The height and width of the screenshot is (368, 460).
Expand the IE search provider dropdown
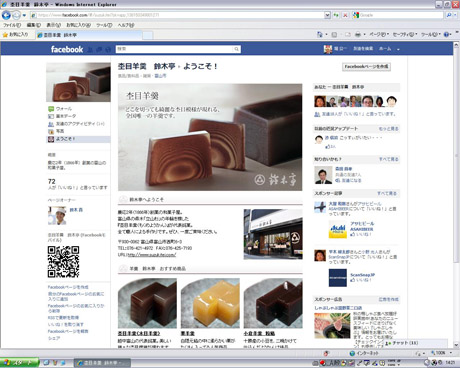pos(455,15)
